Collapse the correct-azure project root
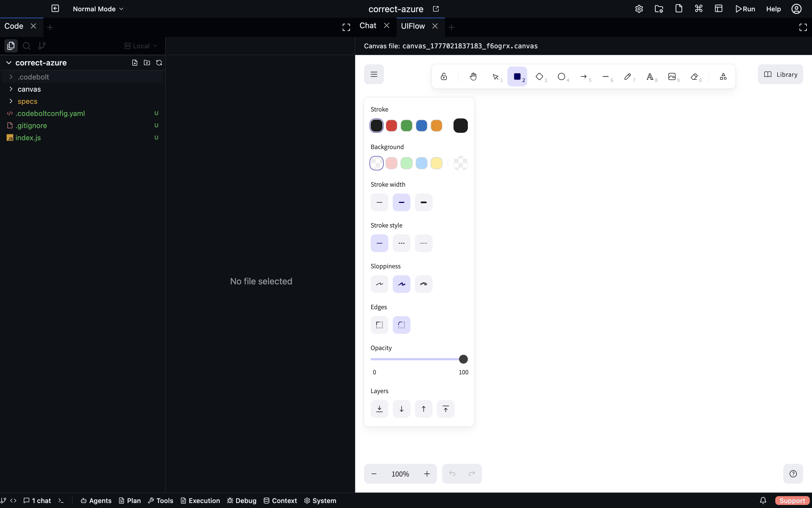The image size is (812, 508). tap(9, 63)
